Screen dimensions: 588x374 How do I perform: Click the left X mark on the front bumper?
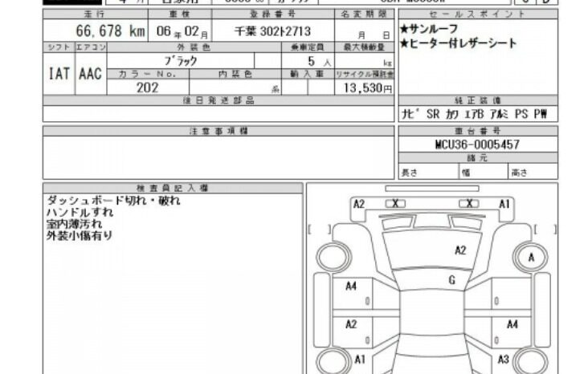[x=394, y=204]
